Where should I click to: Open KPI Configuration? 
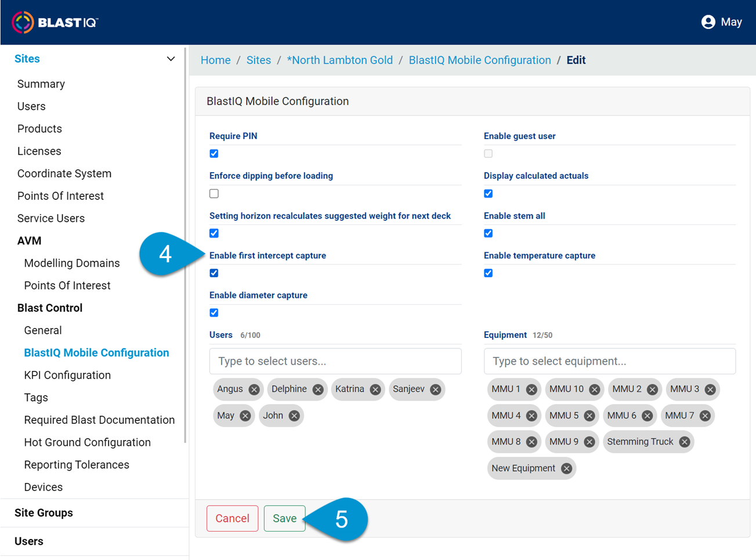click(x=67, y=376)
